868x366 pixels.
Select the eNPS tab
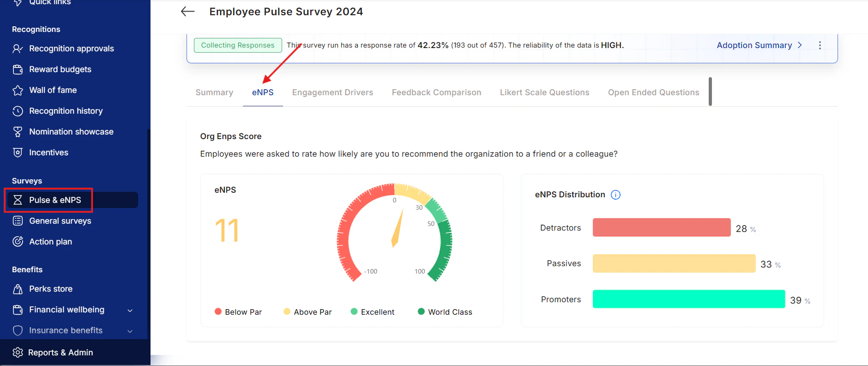pyautogui.click(x=263, y=92)
